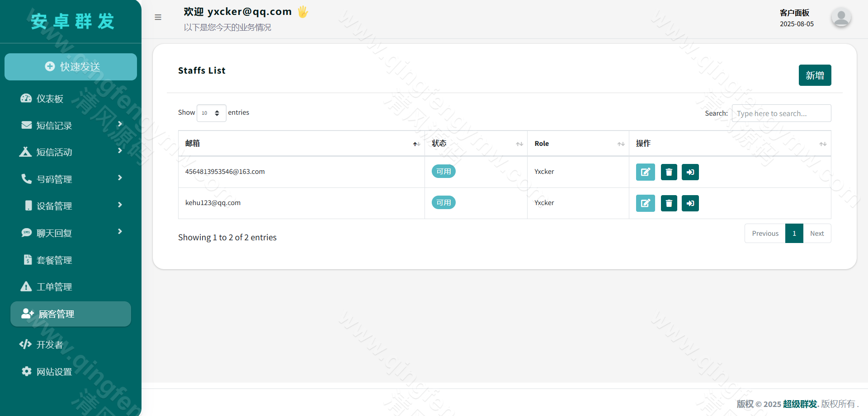Expand the 号码管理 submenu chevron
This screenshot has height=416, width=868.
click(x=120, y=178)
